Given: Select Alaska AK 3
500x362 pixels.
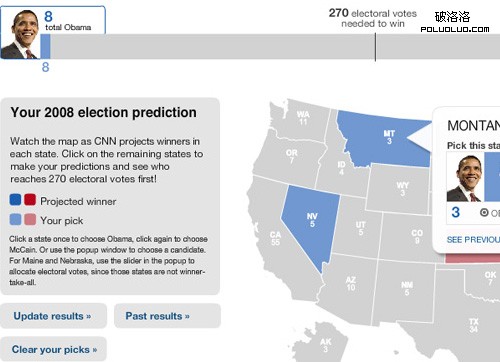Looking at the screenshot, I should point(325,345).
